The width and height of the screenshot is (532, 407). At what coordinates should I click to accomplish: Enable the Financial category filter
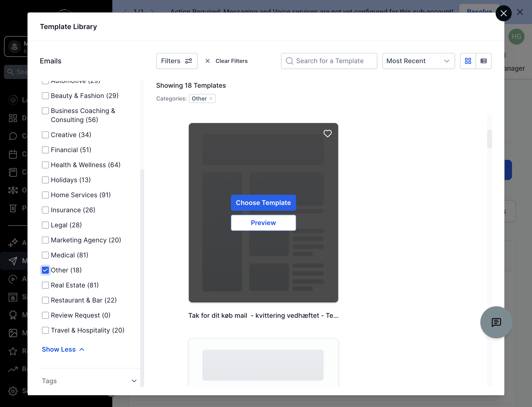pyautogui.click(x=45, y=150)
